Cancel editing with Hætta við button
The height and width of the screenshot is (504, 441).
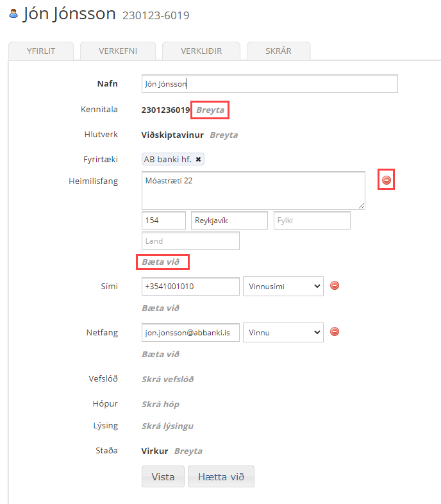220,477
